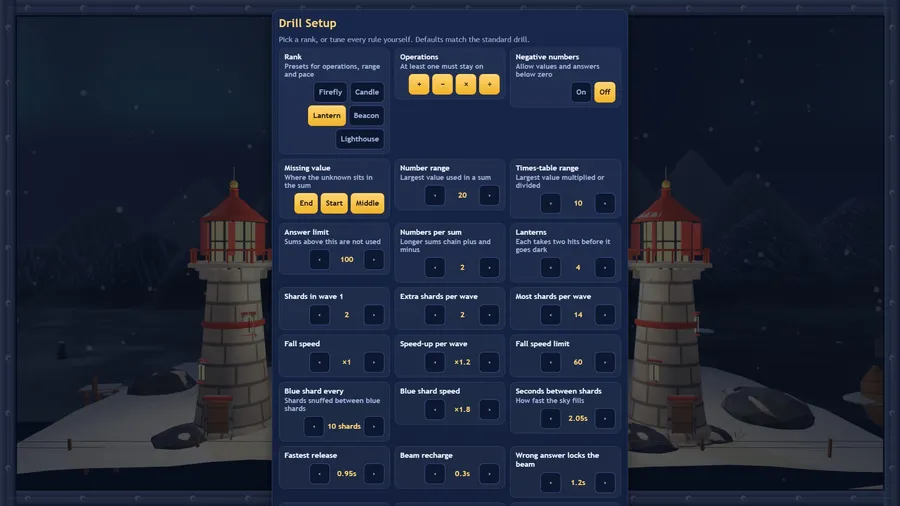Increase wrong answer beam lock time
Viewport: 900px width, 506px height.
(605, 482)
